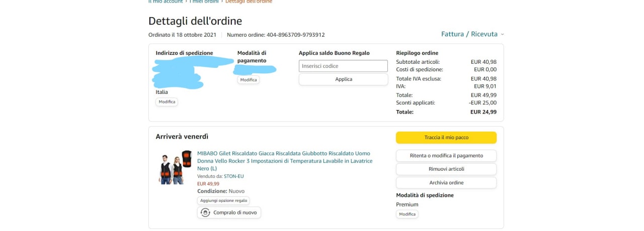Click Modifica under Modalità di spedizione

[x=407, y=214]
